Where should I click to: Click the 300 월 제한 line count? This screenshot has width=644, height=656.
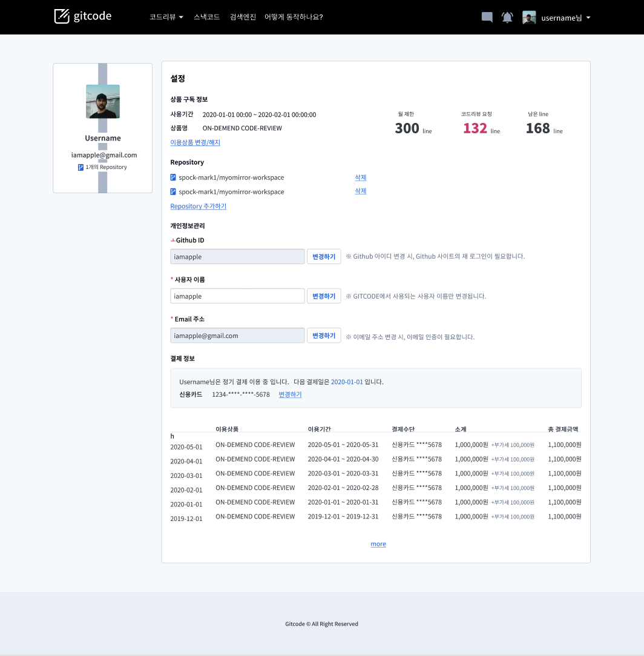pos(407,128)
